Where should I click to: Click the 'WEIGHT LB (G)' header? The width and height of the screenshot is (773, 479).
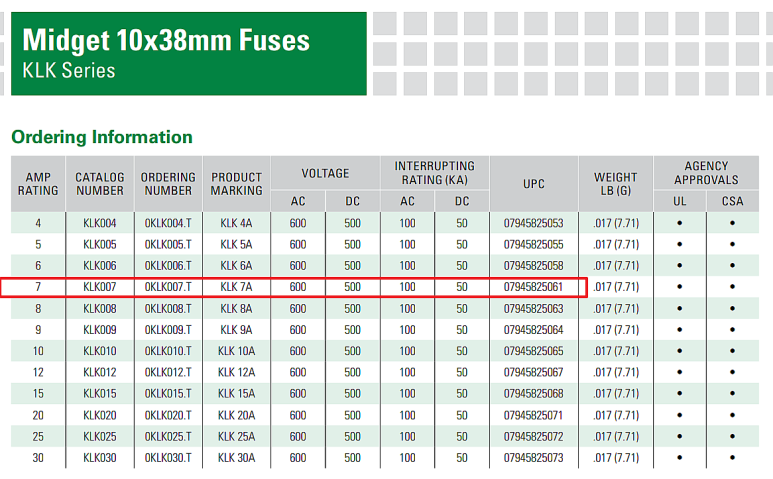616,184
